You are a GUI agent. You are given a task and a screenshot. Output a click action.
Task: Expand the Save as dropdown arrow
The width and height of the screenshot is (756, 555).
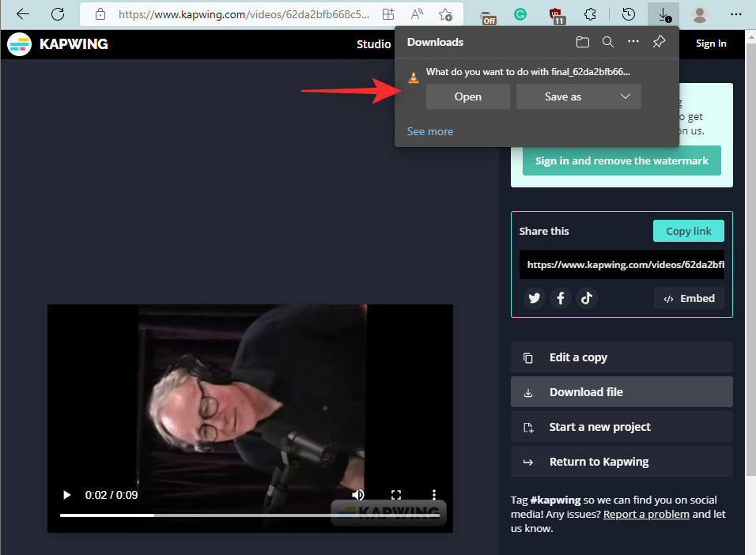(626, 96)
